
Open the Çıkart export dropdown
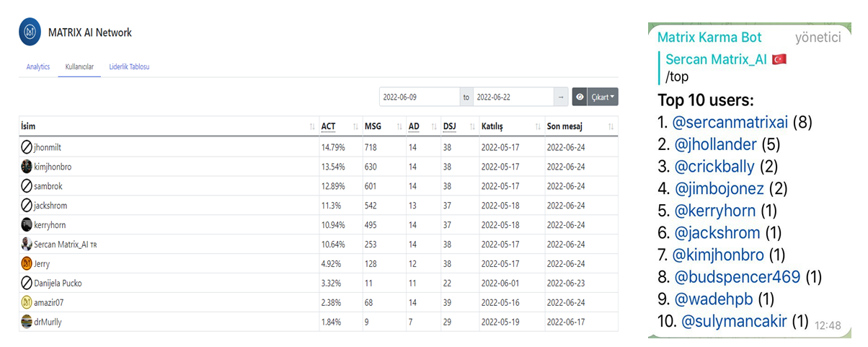click(603, 97)
